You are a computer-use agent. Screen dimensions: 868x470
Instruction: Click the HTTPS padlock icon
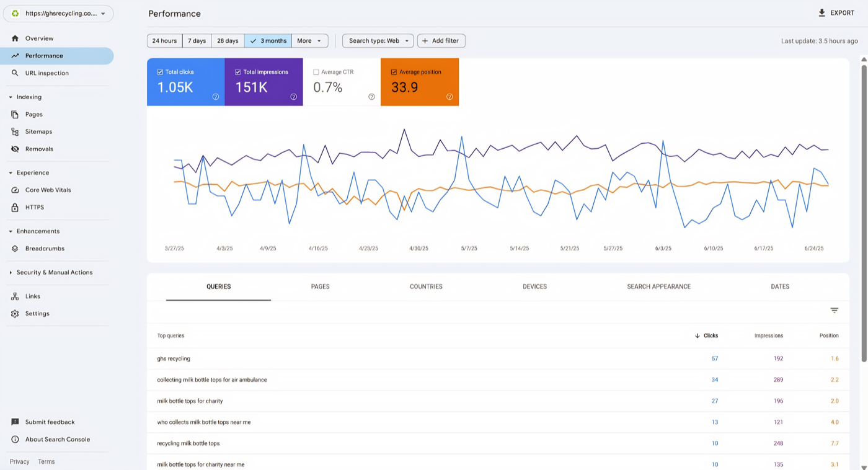pyautogui.click(x=15, y=207)
